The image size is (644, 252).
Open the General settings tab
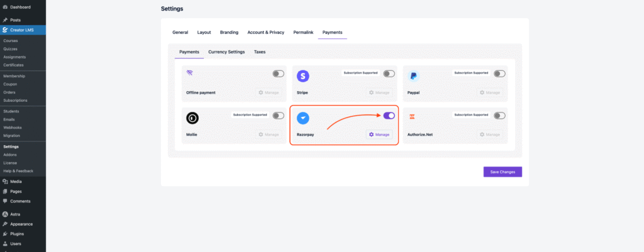point(180,33)
